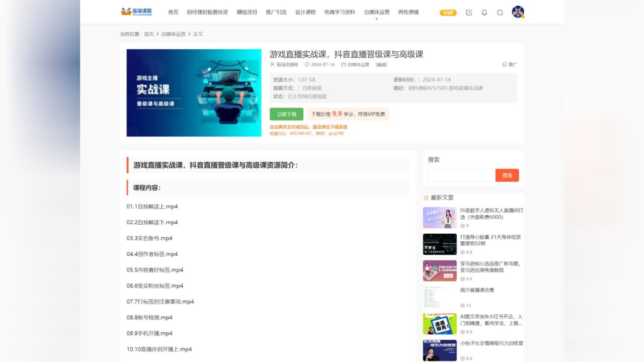Open the 游戏主播实战课 cover image
The height and width of the screenshot is (362, 644).
[x=194, y=93]
